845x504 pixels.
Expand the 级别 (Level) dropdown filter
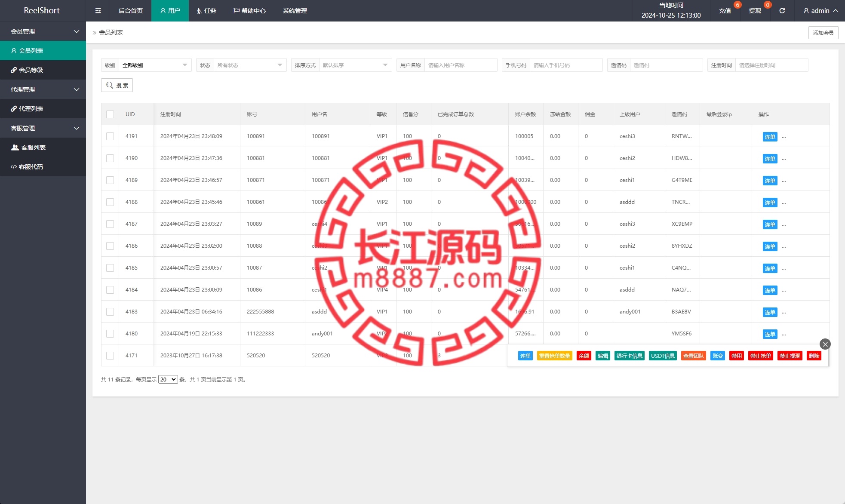pyautogui.click(x=154, y=65)
